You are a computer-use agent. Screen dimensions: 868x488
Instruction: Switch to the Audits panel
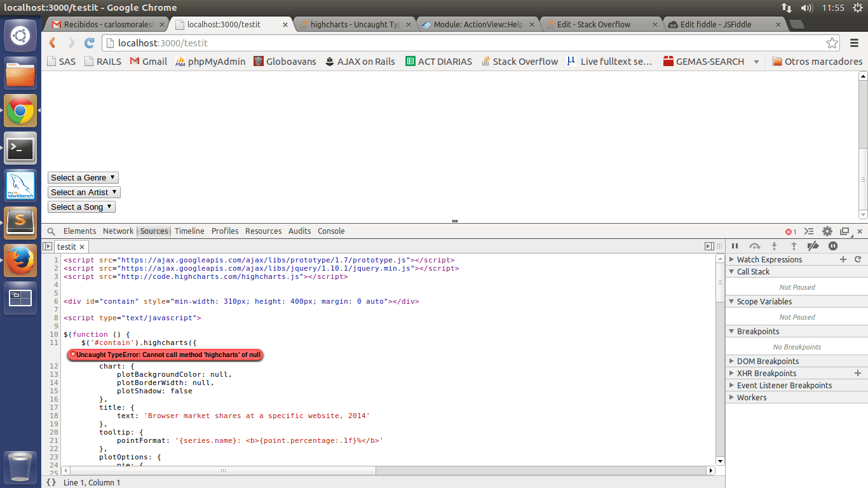pos(299,231)
